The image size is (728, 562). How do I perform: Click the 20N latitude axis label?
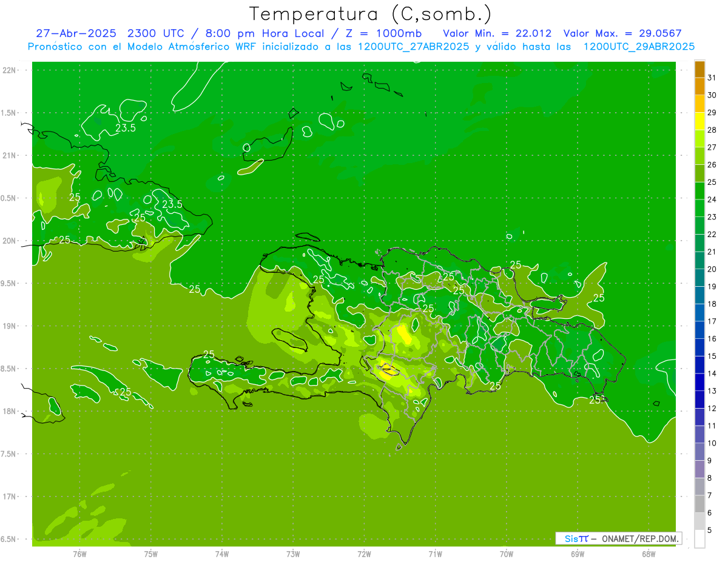(10, 241)
